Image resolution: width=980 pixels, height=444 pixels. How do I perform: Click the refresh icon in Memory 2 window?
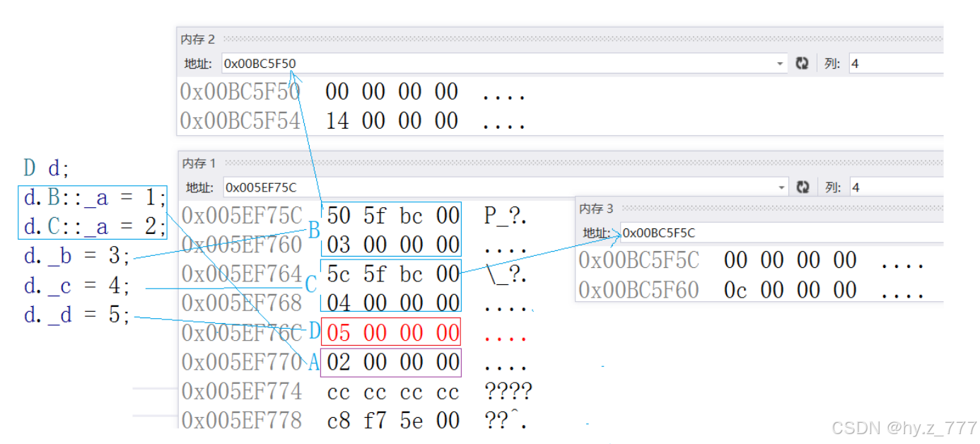pos(802,64)
